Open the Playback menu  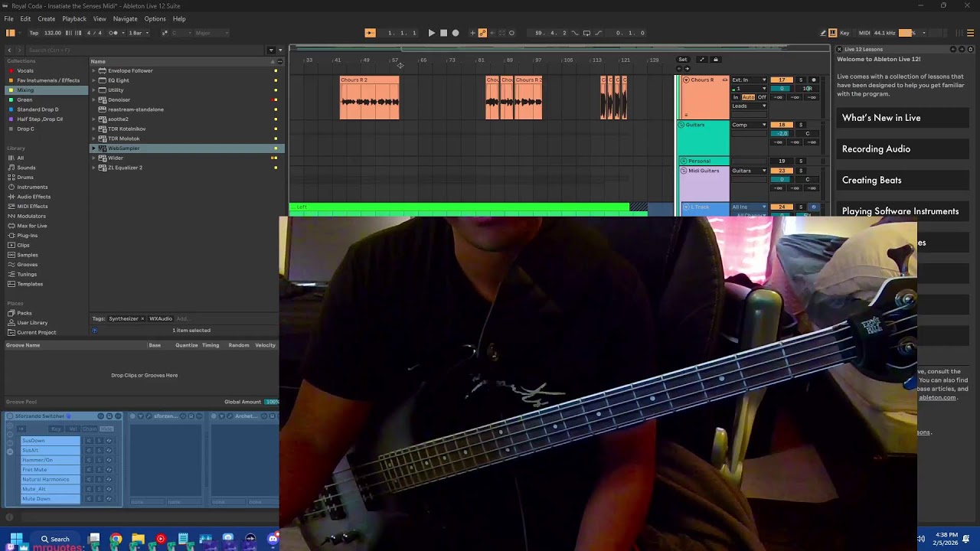click(74, 18)
